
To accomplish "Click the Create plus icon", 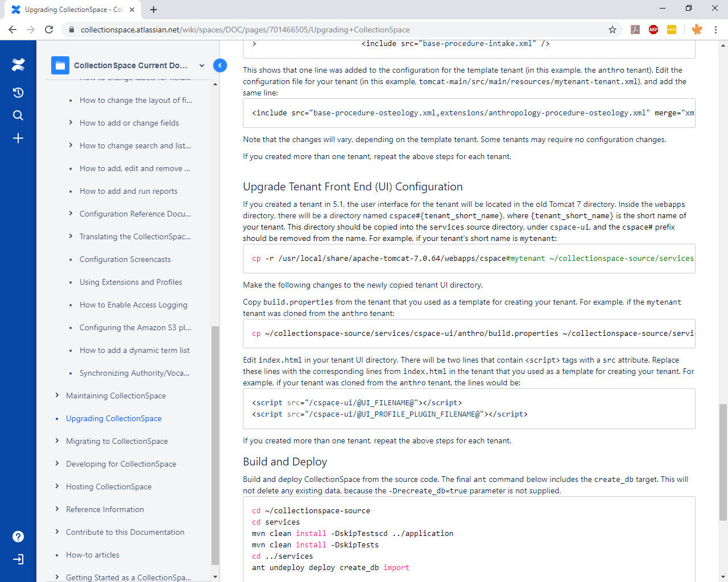I will [18, 138].
